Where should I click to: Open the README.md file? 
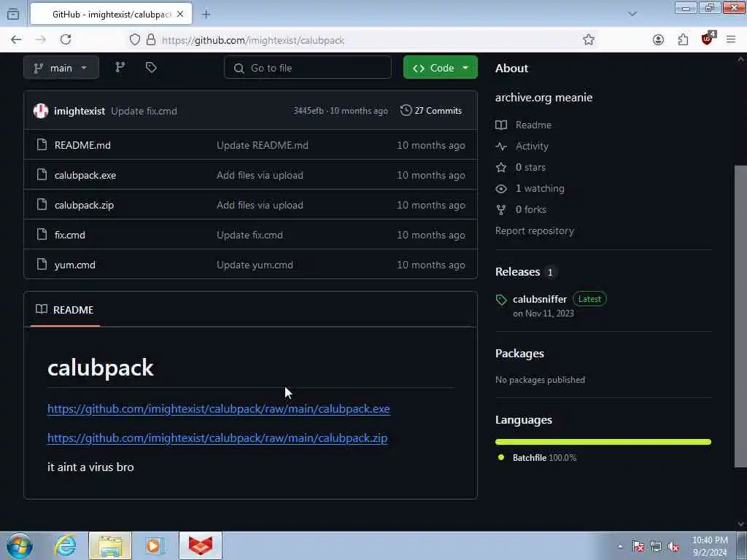point(82,145)
